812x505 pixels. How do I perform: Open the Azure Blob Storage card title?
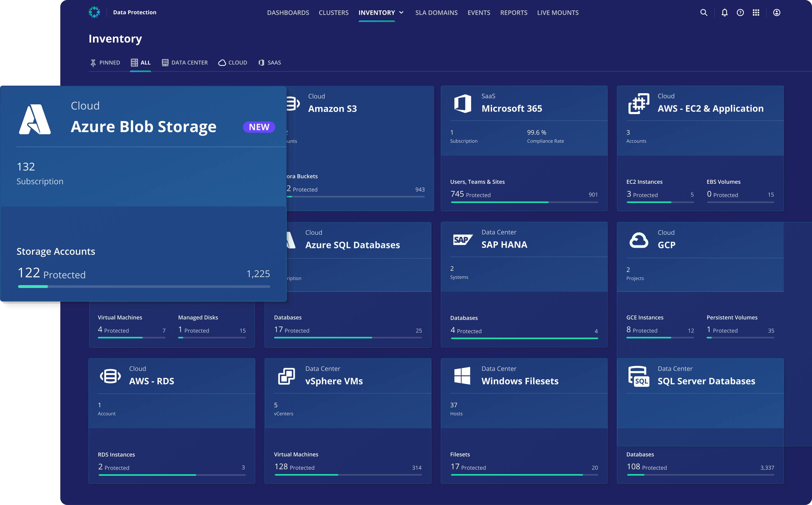(143, 127)
